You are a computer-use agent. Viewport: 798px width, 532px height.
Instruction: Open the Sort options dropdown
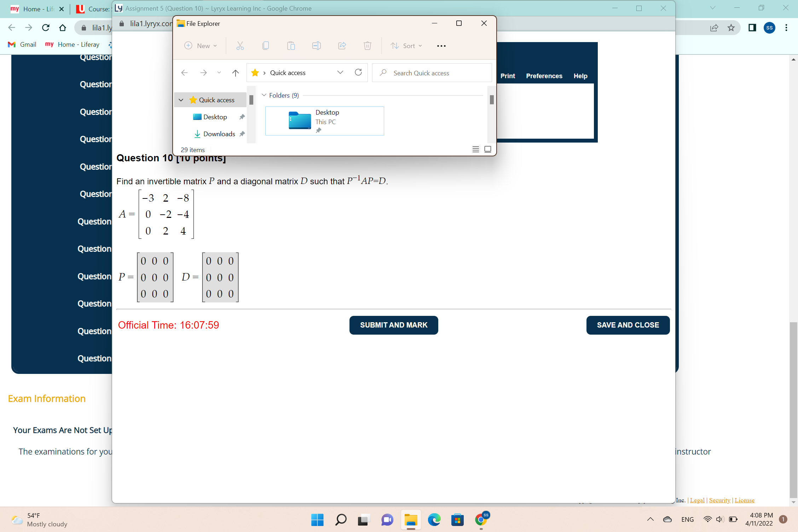coord(406,46)
